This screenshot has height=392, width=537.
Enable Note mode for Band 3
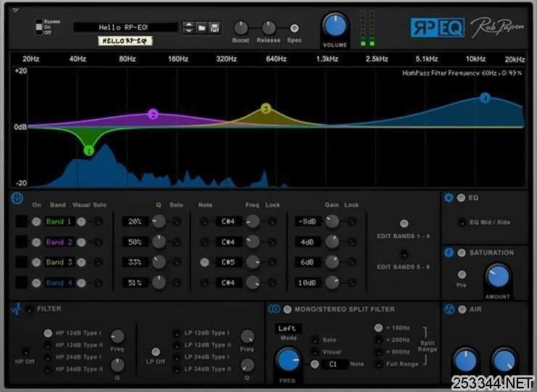205,263
